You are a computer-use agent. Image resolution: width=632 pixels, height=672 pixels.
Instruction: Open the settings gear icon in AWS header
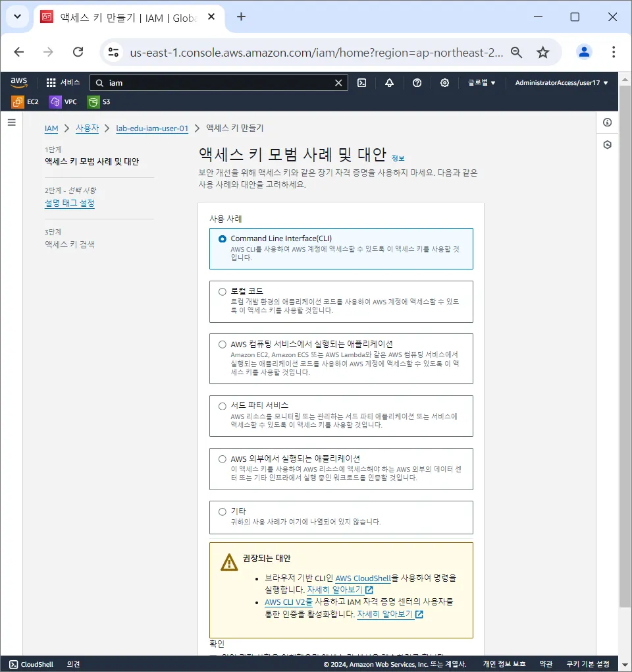pos(444,83)
